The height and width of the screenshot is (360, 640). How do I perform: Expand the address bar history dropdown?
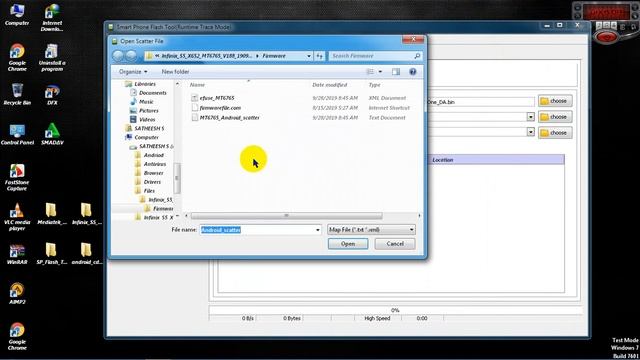309,56
